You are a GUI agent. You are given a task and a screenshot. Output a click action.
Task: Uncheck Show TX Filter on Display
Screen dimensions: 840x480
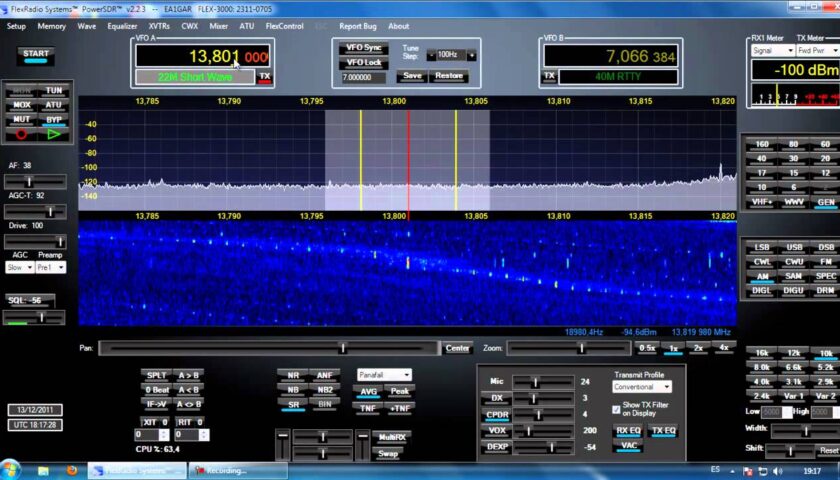coord(616,410)
